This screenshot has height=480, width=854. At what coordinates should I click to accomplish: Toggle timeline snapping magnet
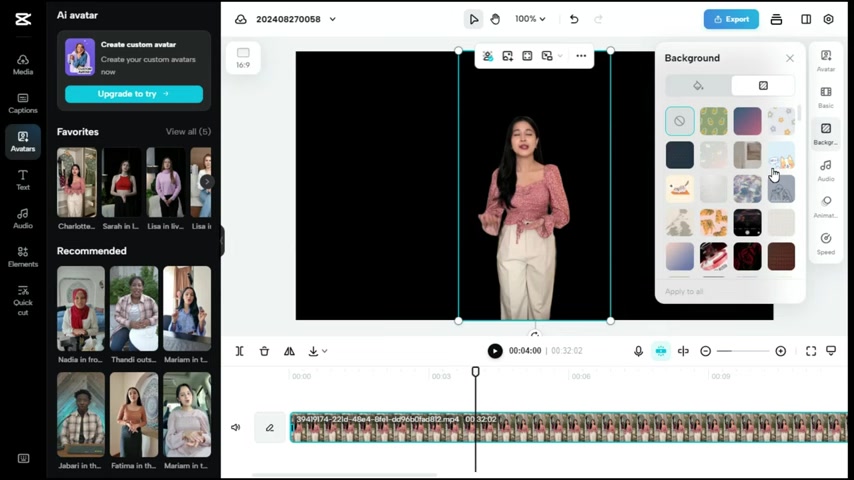point(661,351)
